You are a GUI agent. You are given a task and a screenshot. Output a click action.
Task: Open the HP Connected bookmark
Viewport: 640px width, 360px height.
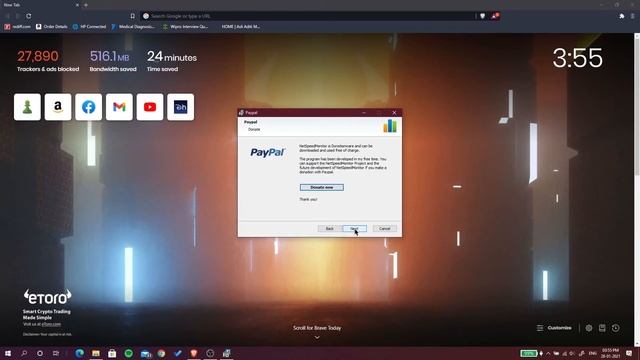(x=89, y=27)
